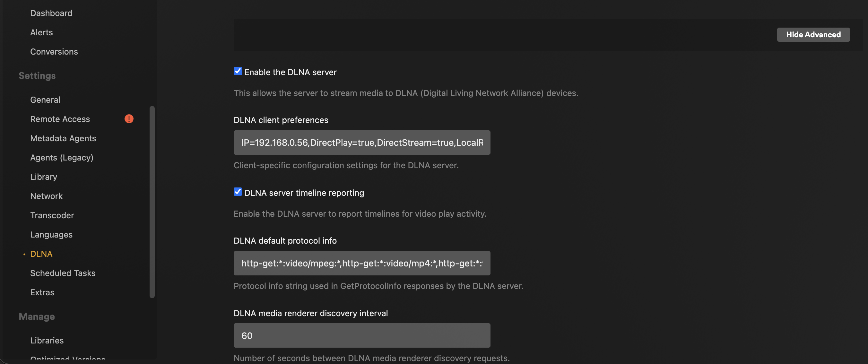This screenshot has height=364, width=868.
Task: Select DLNA settings item
Action: click(x=41, y=254)
